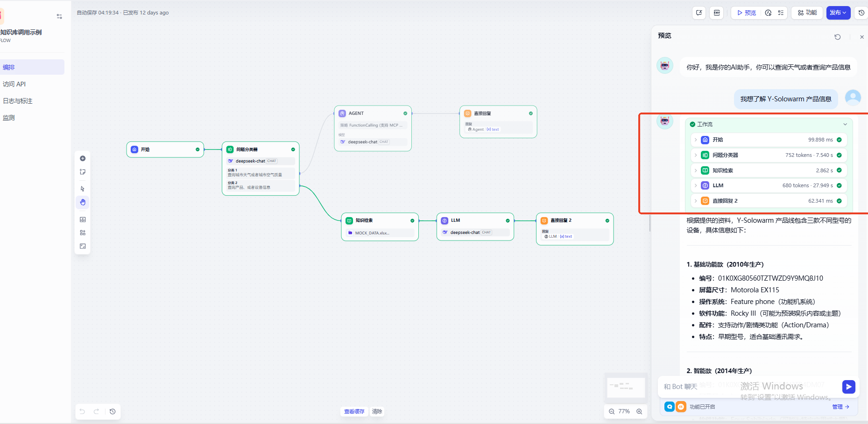Click the 查看缓存 button
The width and height of the screenshot is (868, 424).
point(354,411)
